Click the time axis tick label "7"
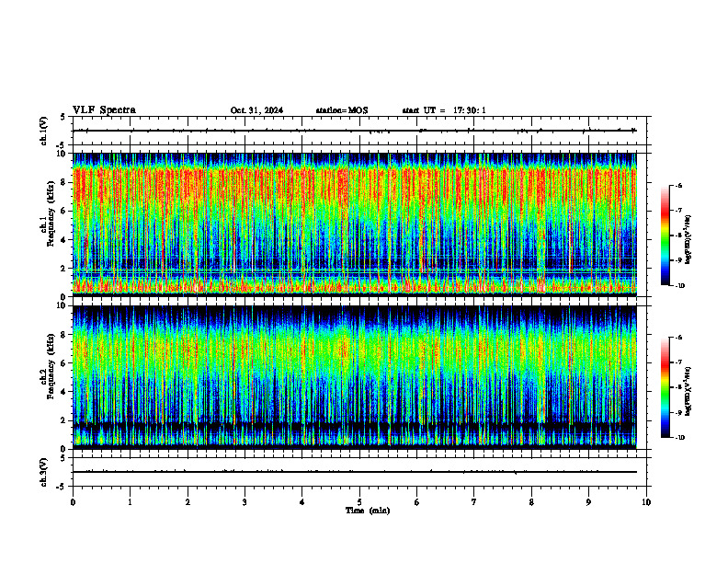The width and height of the screenshot is (728, 563). click(x=474, y=502)
